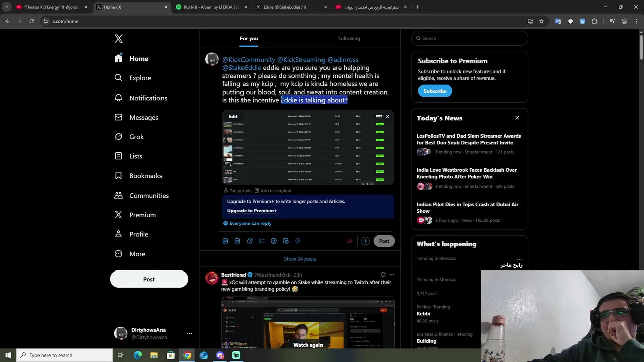The height and width of the screenshot is (362, 644).
Task: Open the tab search dropdown arrow
Action: click(x=7, y=7)
